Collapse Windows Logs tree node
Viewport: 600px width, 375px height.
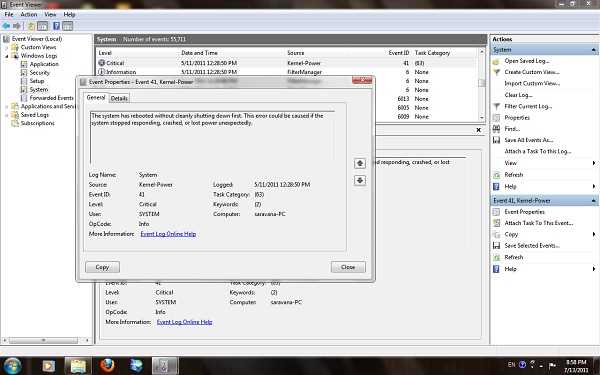7,56
